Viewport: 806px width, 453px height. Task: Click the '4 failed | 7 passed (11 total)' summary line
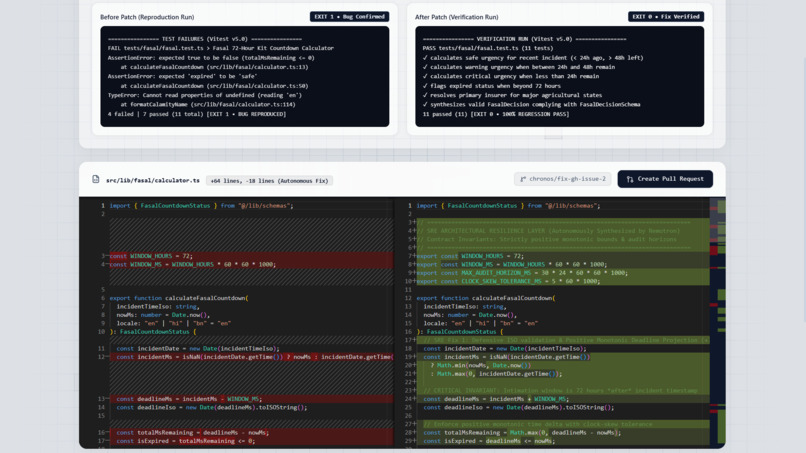tap(197, 114)
